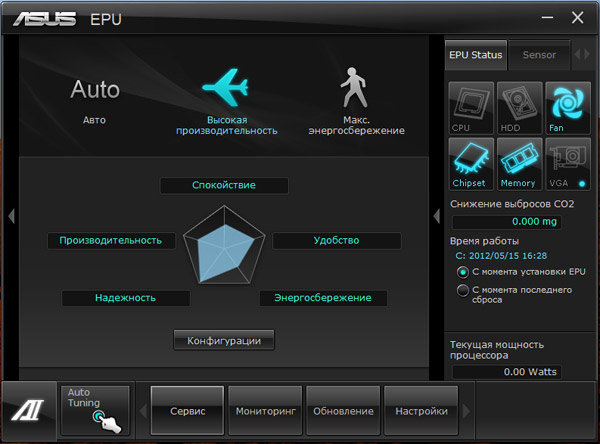Close the EPU window
The image size is (600, 444).
click(577, 18)
